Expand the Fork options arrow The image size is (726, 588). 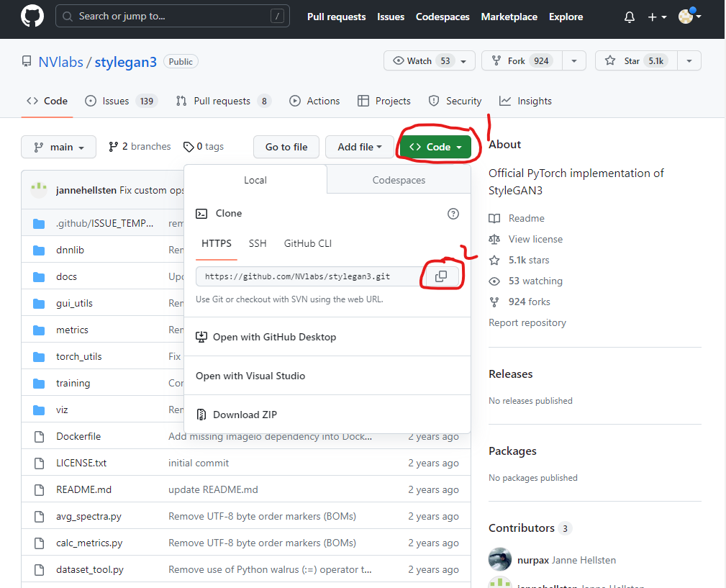(x=574, y=60)
